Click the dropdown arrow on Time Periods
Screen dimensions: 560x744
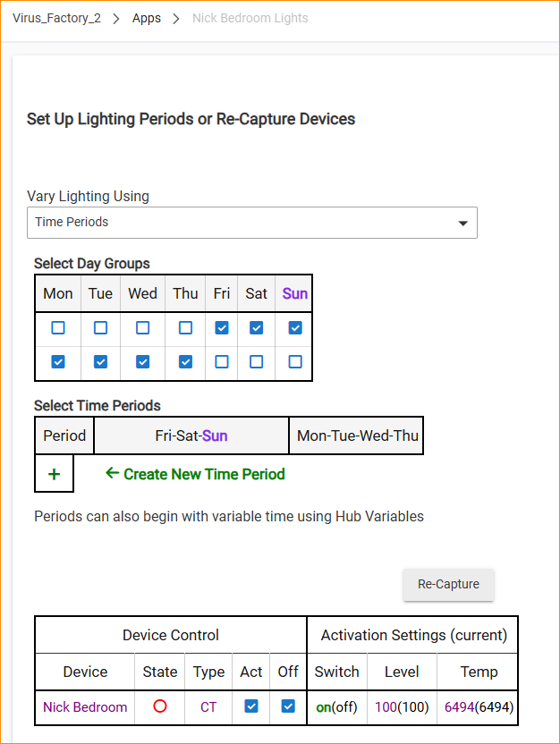point(462,223)
